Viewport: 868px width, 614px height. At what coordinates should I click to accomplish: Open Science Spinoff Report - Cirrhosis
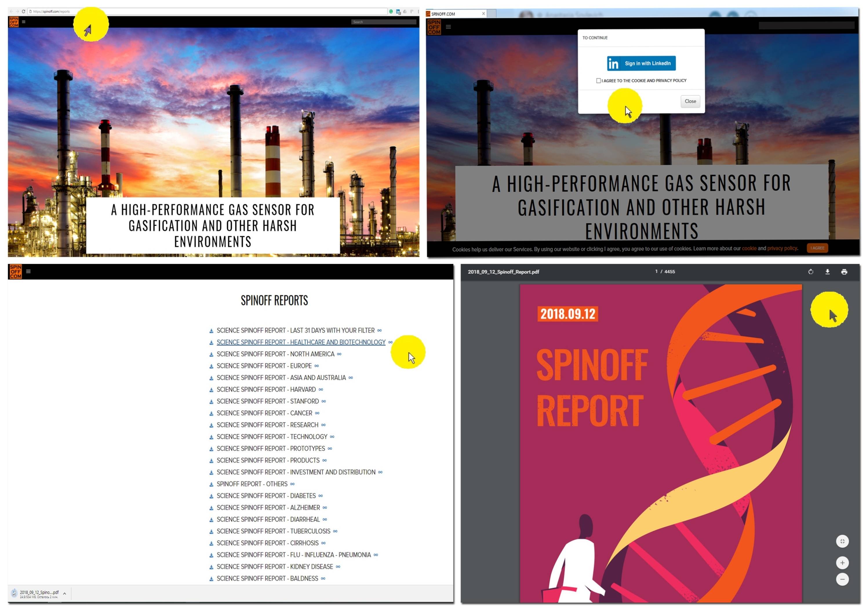coord(267,543)
